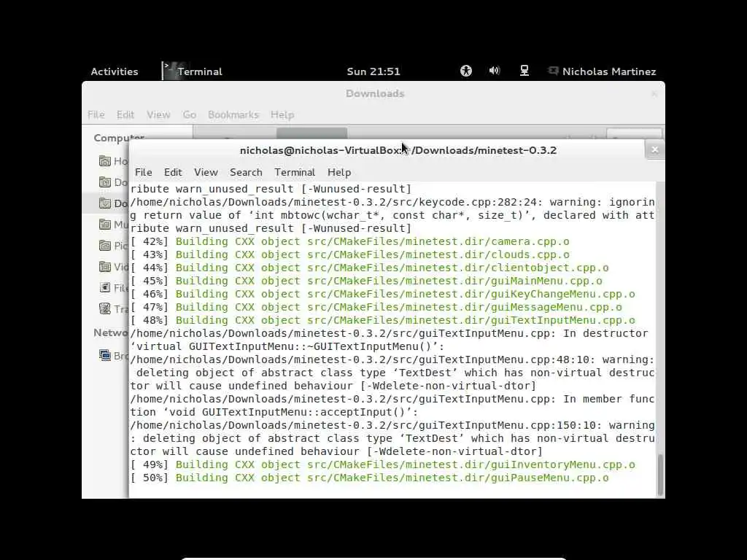Click the terminal's vertical scrollbar handle
Viewport: 747px width, 560px height.
(x=659, y=475)
